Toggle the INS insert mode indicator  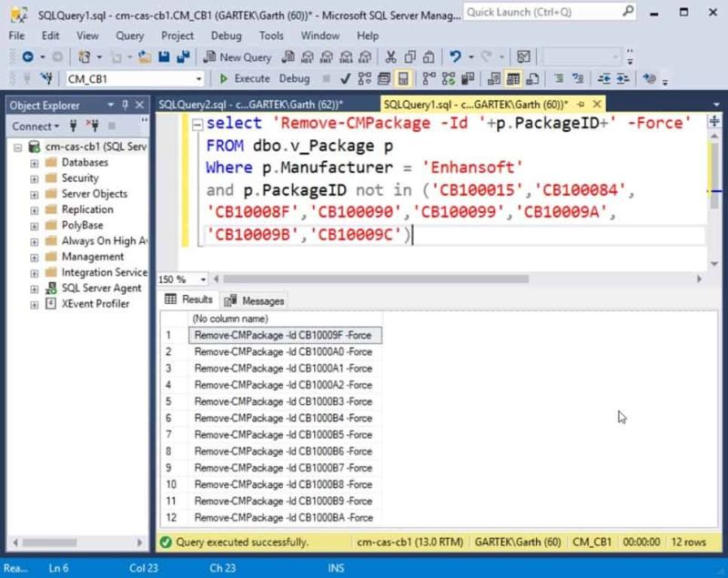pos(336,567)
